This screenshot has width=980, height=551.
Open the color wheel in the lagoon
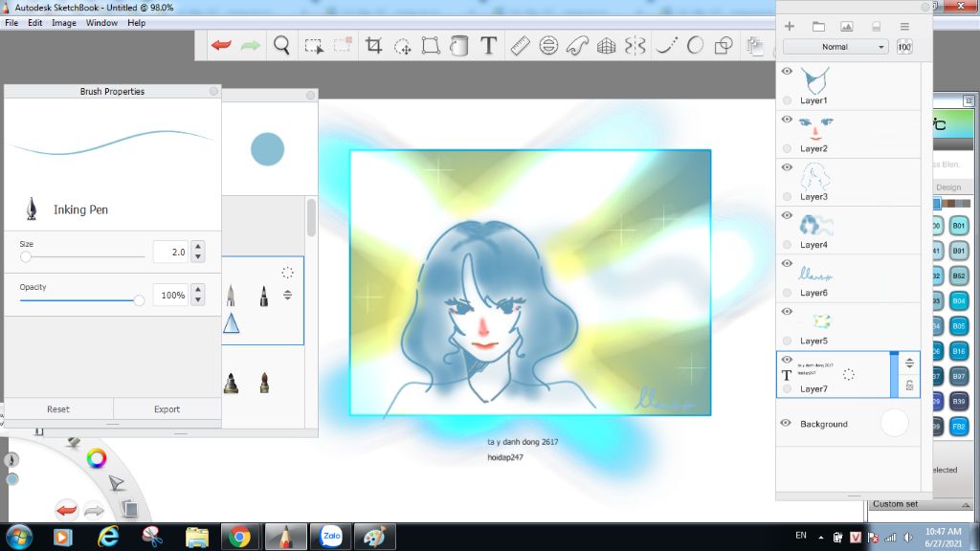tap(97, 458)
